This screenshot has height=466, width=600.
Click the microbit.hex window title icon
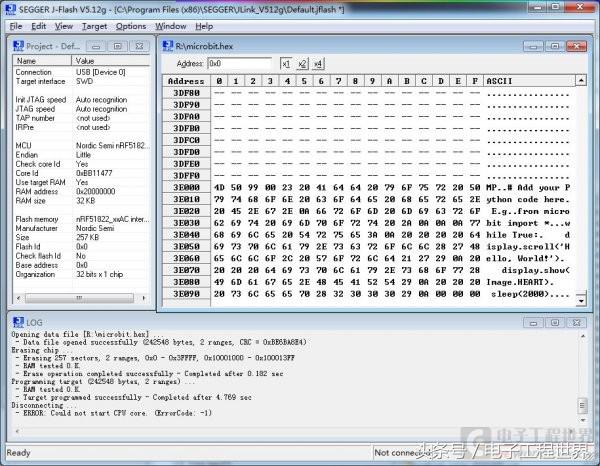point(169,45)
